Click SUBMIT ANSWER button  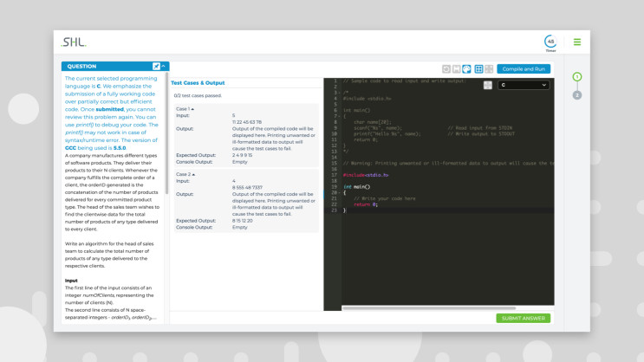click(x=524, y=318)
